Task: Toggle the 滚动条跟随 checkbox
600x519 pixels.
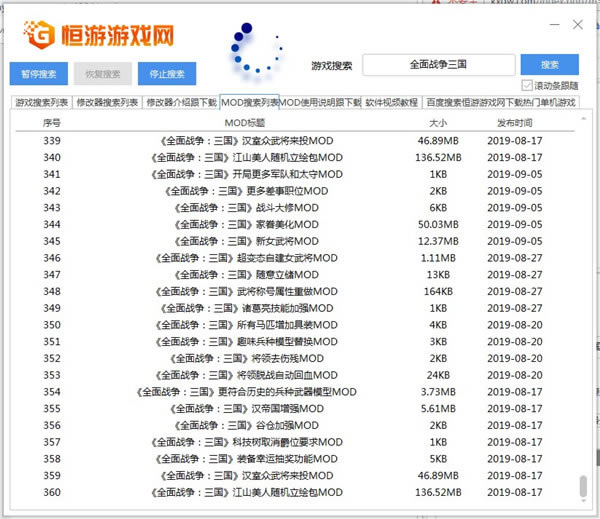Action: click(527, 85)
